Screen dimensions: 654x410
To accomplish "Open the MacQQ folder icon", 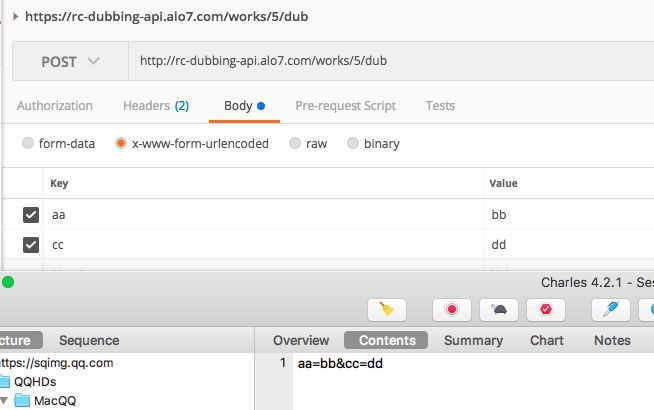I will (22, 400).
